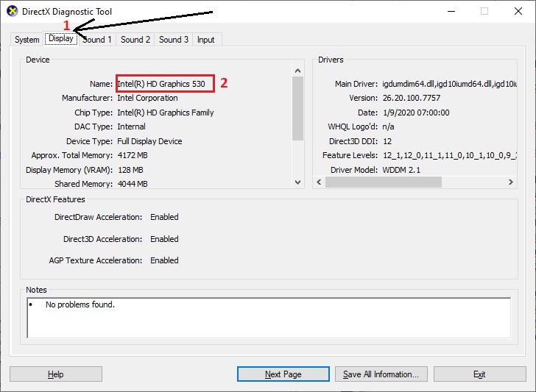
Task: Click the Direct3D DDI value 12
Action: pyautogui.click(x=387, y=141)
